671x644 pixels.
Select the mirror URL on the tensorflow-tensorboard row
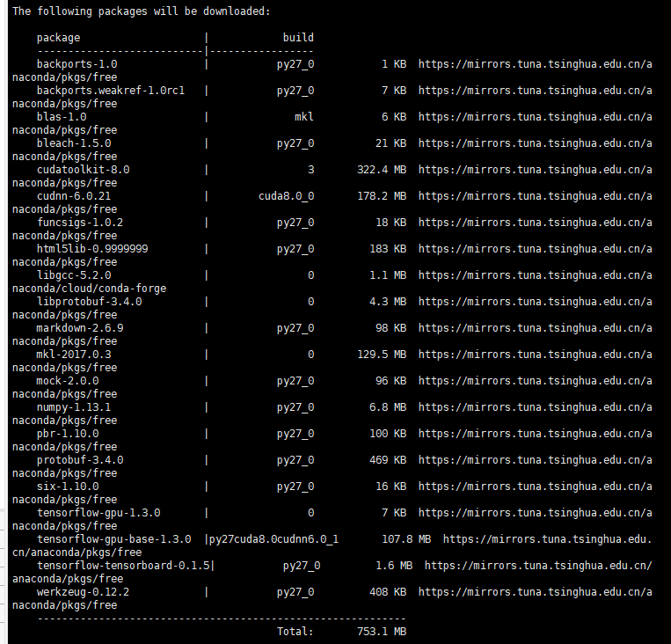tap(538, 566)
